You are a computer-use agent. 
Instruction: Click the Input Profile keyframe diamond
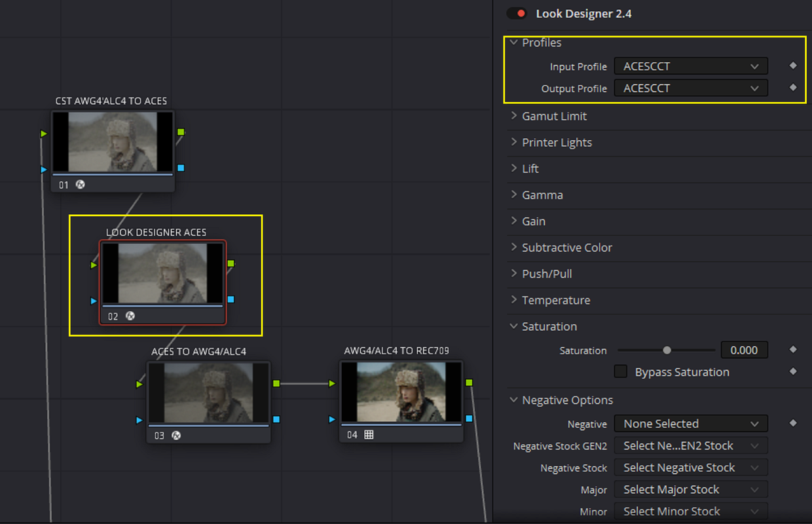pyautogui.click(x=793, y=65)
